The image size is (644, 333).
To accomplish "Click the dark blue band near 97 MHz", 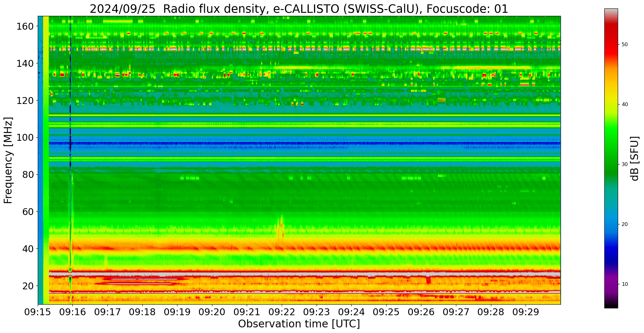I will 305,144.
